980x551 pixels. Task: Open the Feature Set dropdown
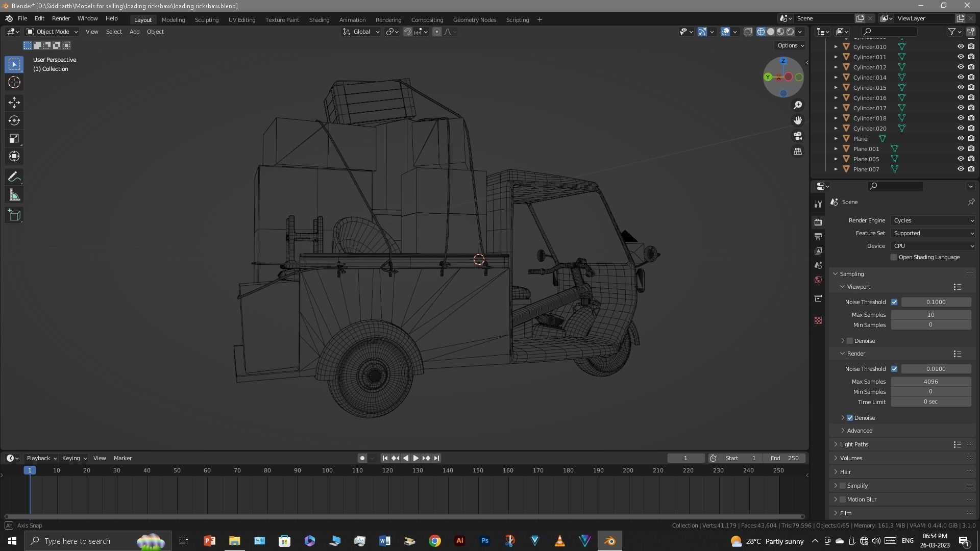tap(933, 233)
